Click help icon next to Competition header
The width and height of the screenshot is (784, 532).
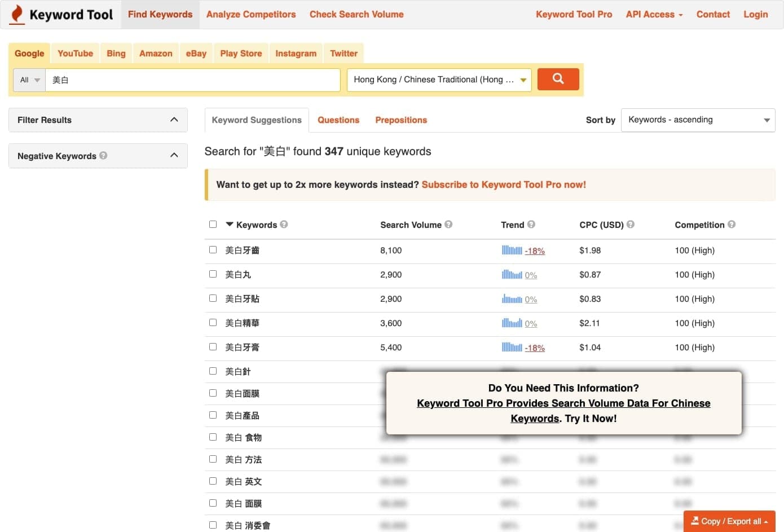tap(732, 225)
